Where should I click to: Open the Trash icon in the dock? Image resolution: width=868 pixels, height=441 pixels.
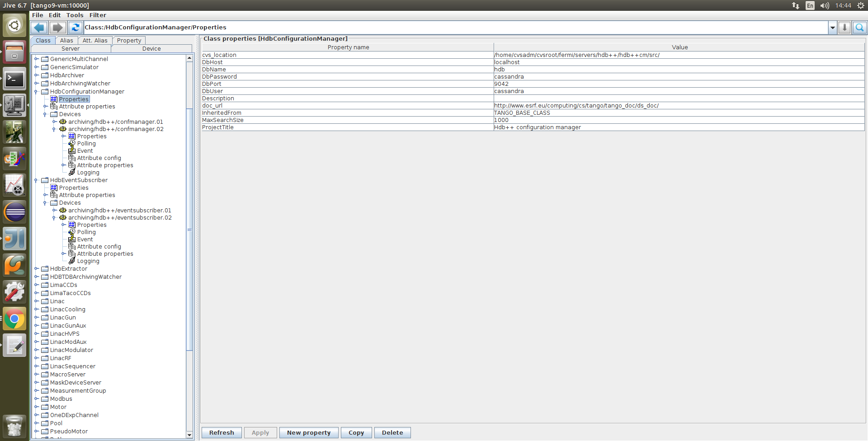click(14, 426)
